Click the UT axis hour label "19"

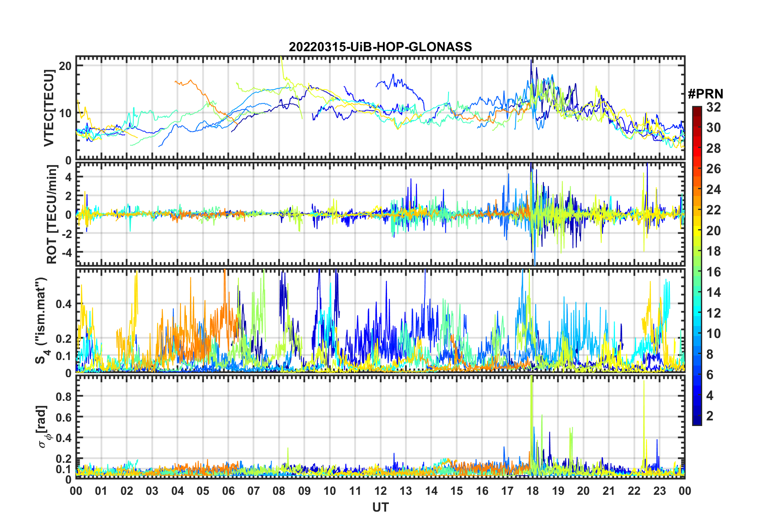point(558,491)
